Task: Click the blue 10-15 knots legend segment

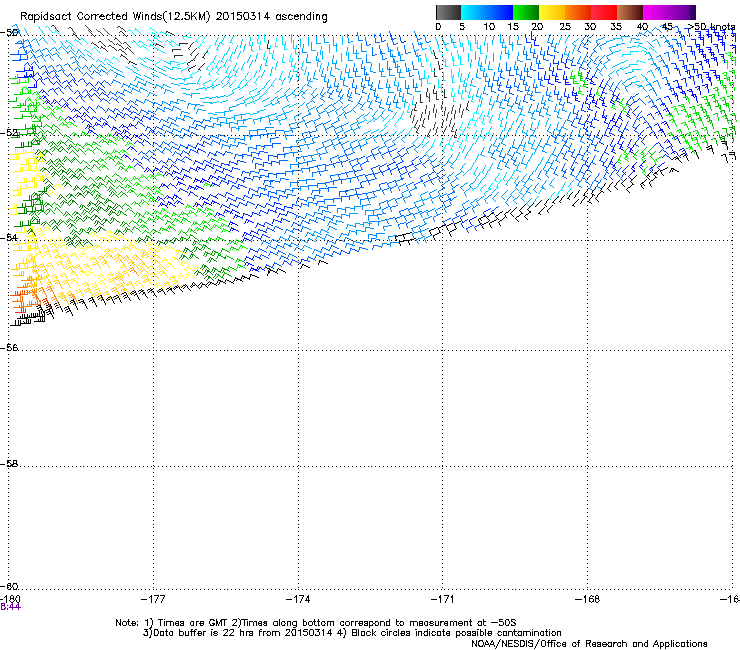Action: click(x=500, y=12)
